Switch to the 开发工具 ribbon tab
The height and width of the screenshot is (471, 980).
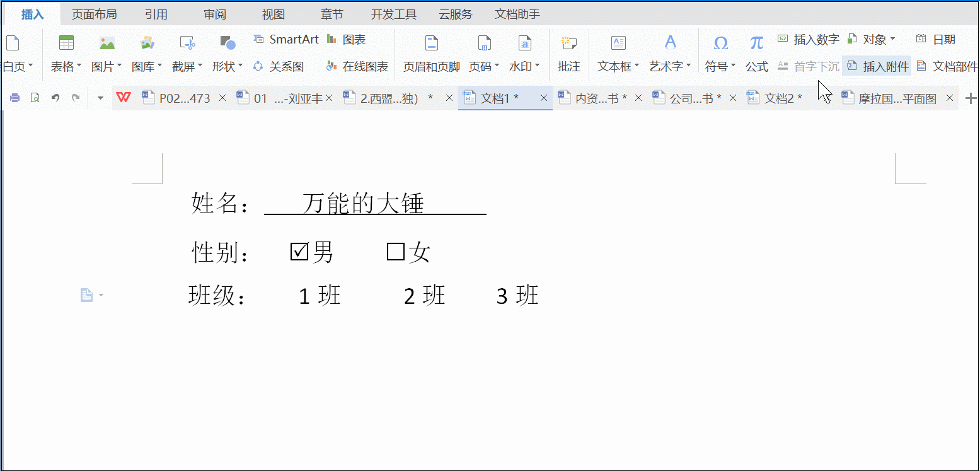point(393,13)
